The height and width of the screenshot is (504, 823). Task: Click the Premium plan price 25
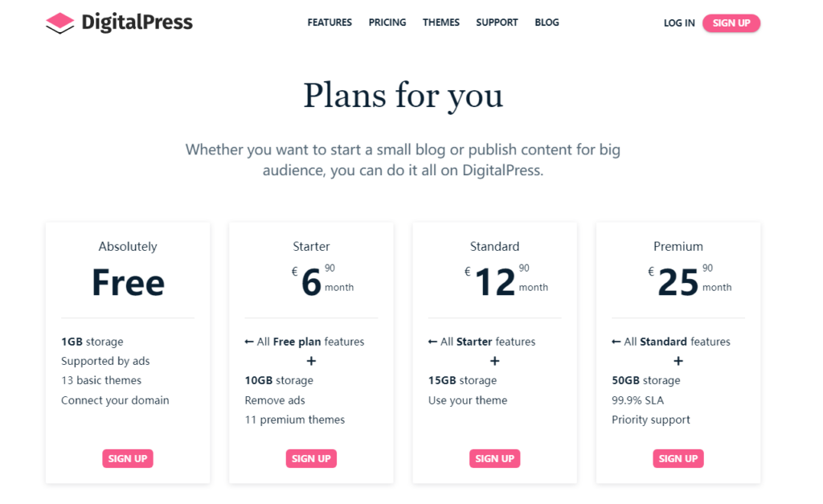click(x=678, y=282)
